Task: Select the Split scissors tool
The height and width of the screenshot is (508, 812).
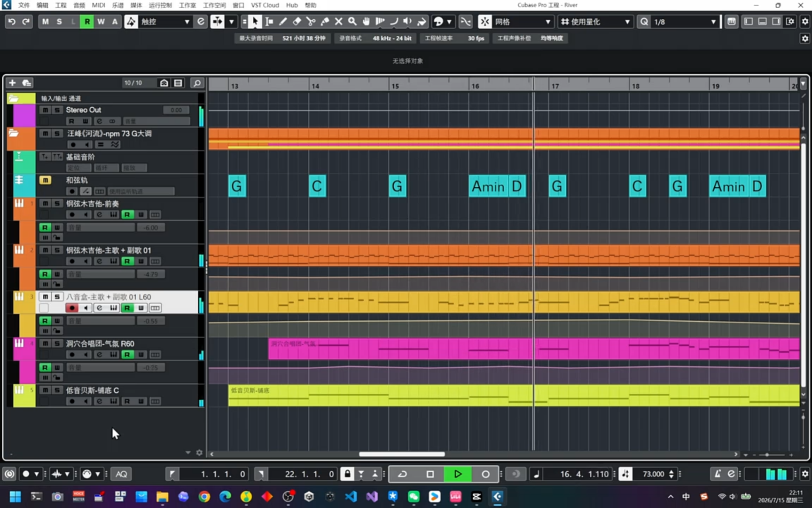Action: [311, 22]
